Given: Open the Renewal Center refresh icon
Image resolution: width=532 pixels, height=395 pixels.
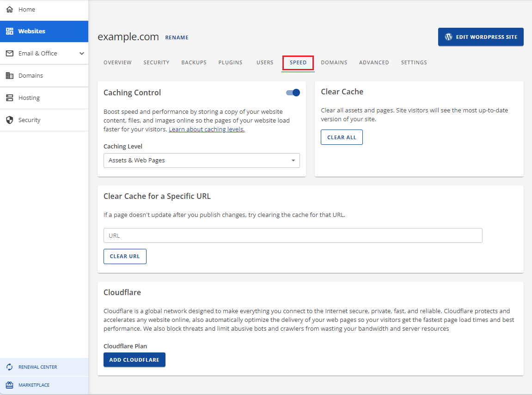Looking at the screenshot, I should [x=9, y=367].
